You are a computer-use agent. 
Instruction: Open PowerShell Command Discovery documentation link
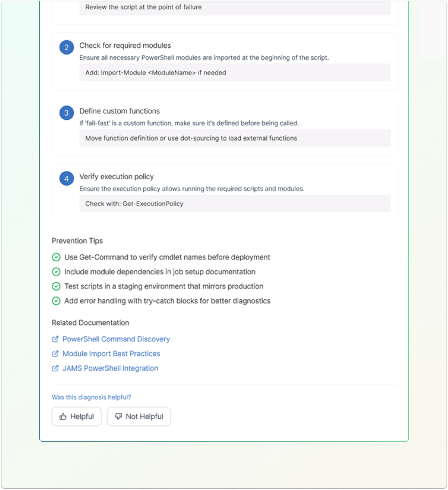(116, 339)
